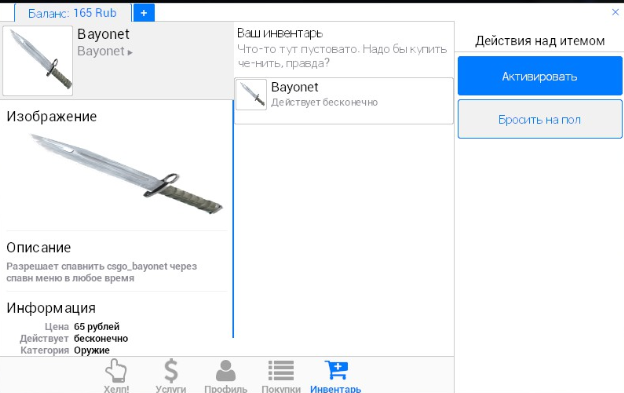Go to Профиль person icon
Screen dimensions: 624x393
226,371
